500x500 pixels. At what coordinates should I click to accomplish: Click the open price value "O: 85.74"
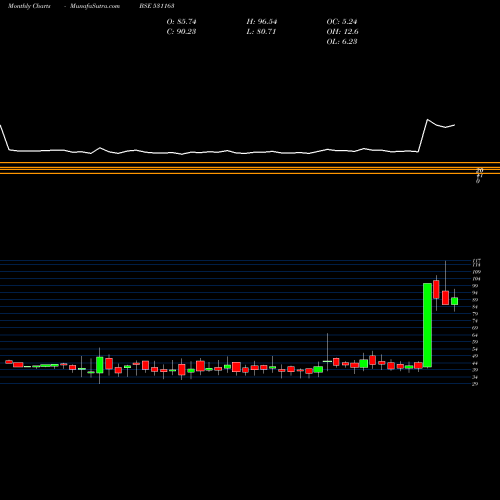[x=181, y=22]
